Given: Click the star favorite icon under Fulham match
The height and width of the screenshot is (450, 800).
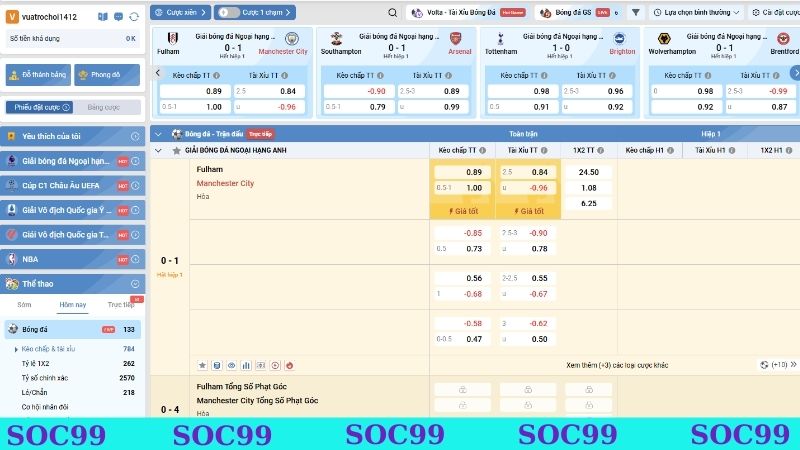Looking at the screenshot, I should click(202, 365).
